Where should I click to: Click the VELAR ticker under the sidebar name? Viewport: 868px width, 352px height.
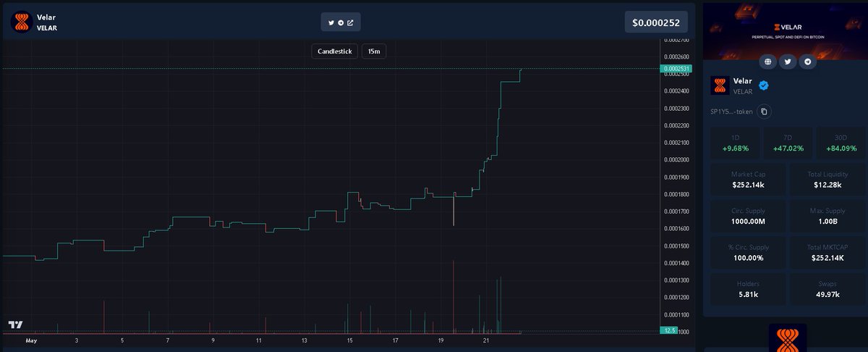743,91
